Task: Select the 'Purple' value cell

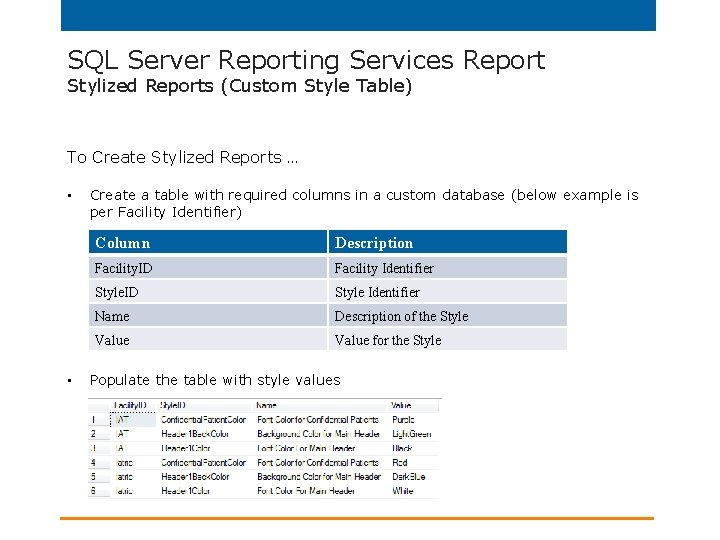Action: [x=403, y=420]
